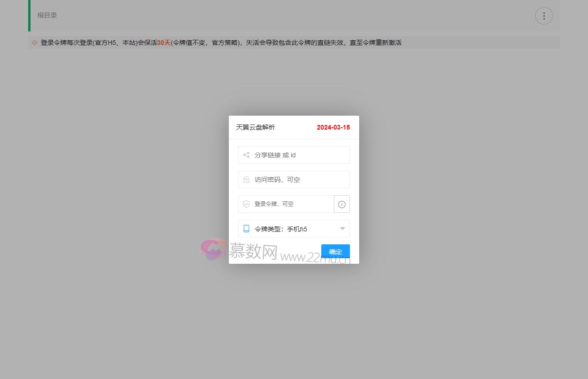
Task: Click the dropdown chevron beside 手机h5
Action: coord(342,228)
